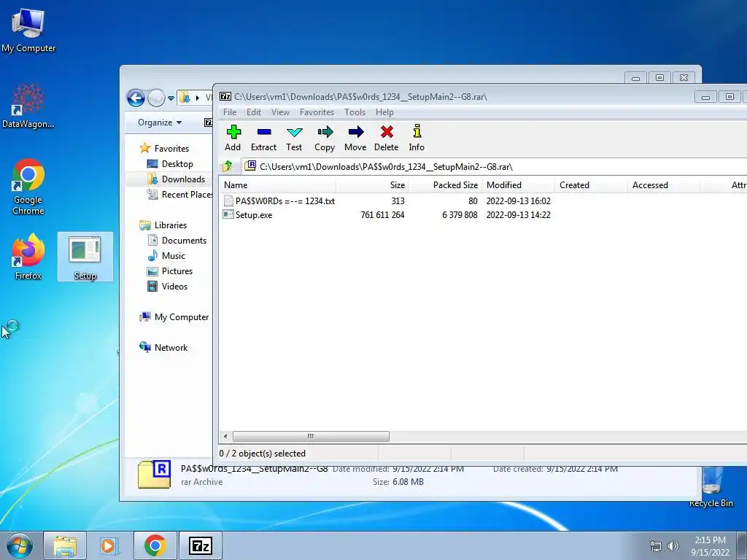The width and height of the screenshot is (747, 560).
Task: Click modified date 2022-09-13 16:02
Action: (519, 201)
